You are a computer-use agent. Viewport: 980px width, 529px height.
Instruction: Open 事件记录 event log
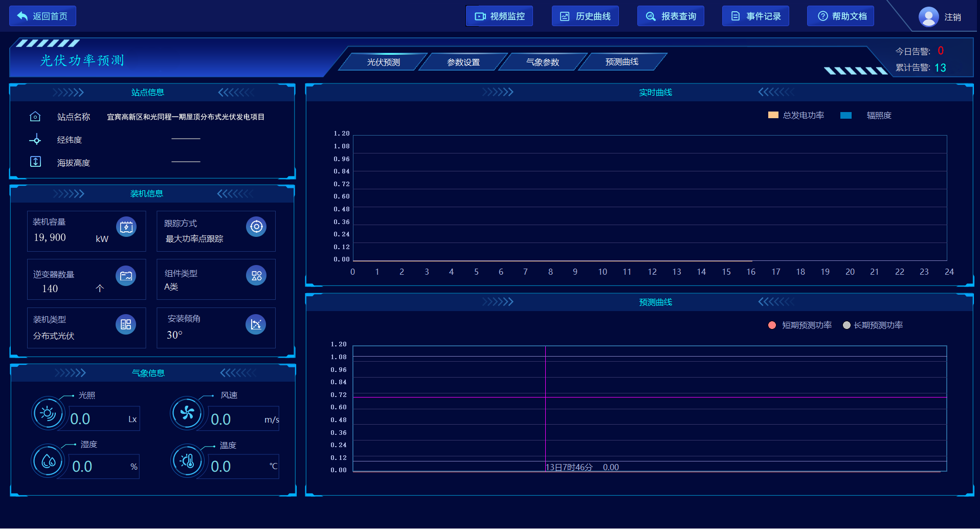[x=755, y=16]
